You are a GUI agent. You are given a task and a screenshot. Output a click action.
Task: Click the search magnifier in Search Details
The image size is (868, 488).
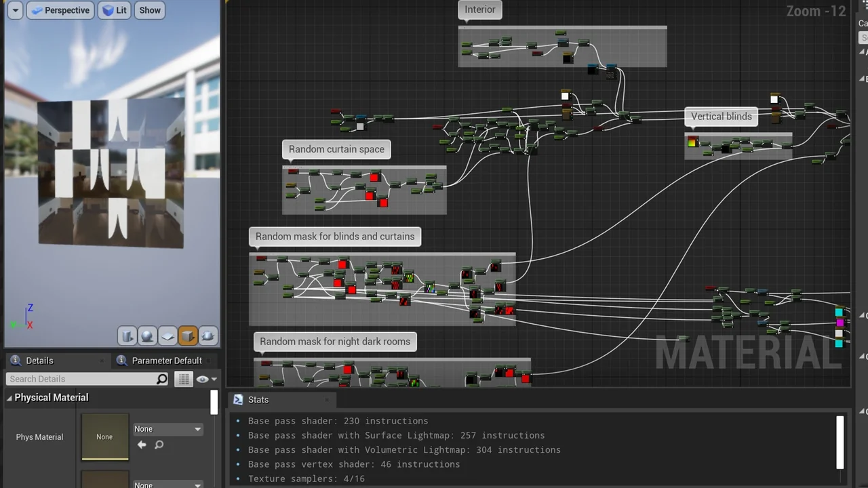[161, 380]
